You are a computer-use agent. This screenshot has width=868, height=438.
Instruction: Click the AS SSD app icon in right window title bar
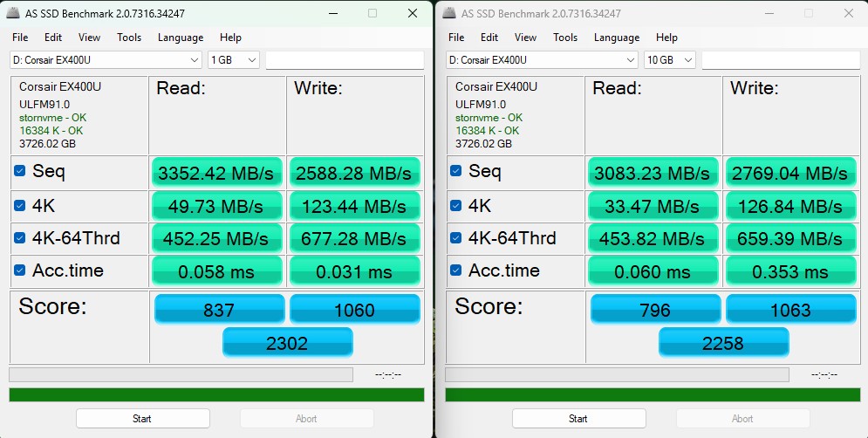coord(449,13)
